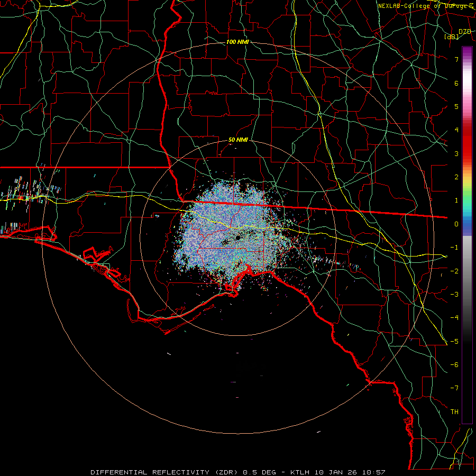
Task: Click the 6 value on the color scale
Action: (x=456, y=83)
